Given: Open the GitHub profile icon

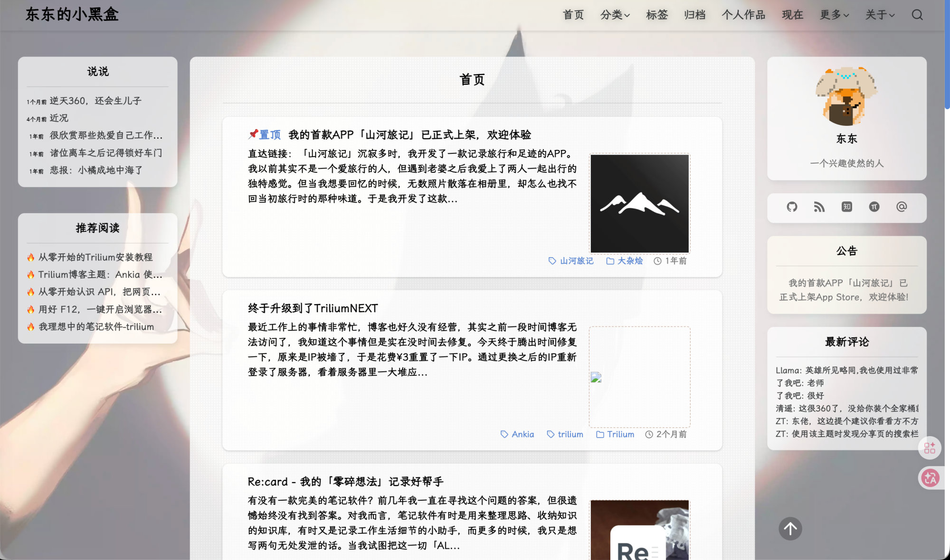Looking at the screenshot, I should (x=792, y=207).
